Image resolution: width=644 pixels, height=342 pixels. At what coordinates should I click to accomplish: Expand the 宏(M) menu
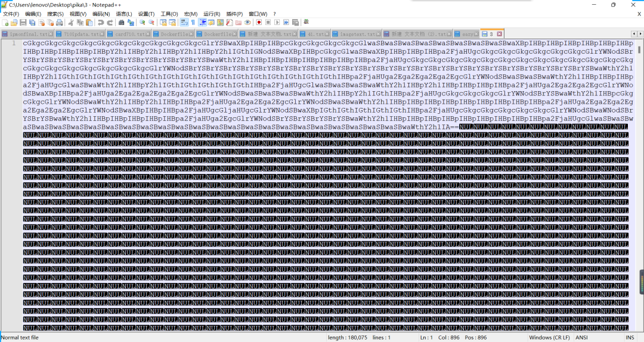click(191, 14)
